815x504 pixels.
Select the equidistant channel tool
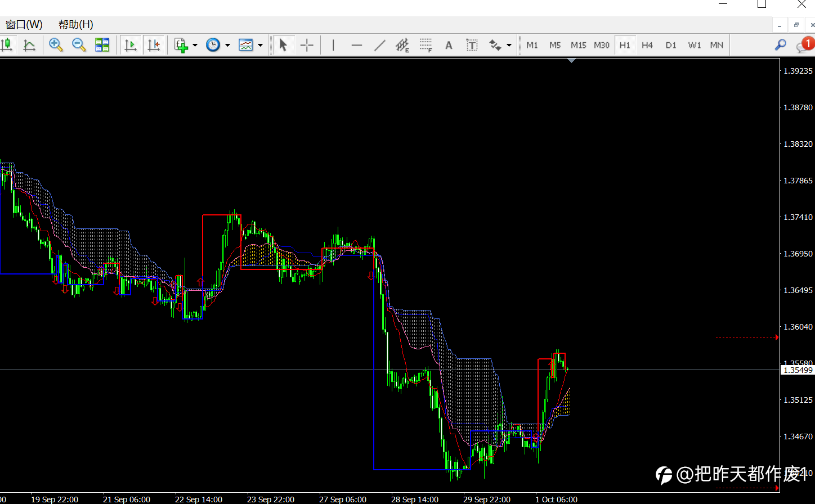[402, 45]
